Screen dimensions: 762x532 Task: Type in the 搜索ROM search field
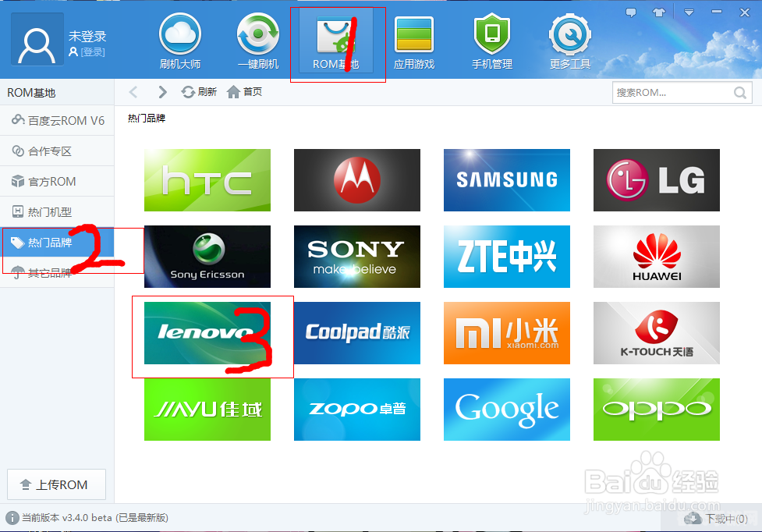click(x=671, y=93)
